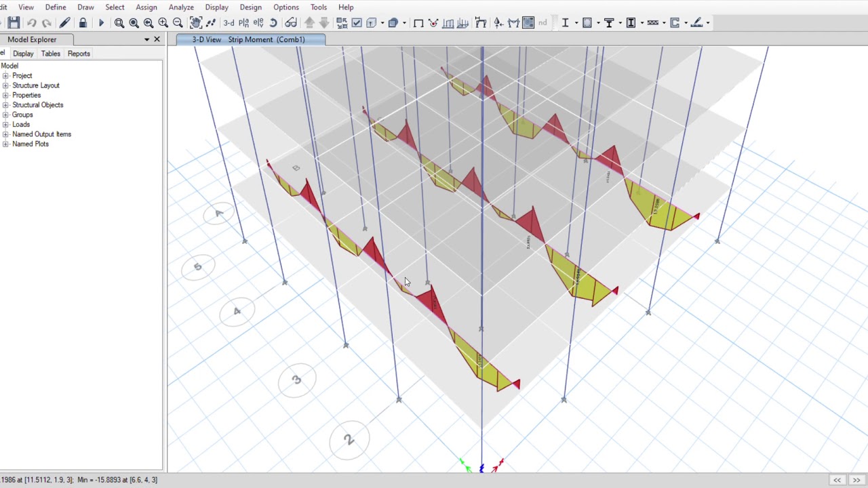Switch to the Reports tab in Model Explorer
Image resolution: width=868 pixels, height=488 pixels.
pyautogui.click(x=79, y=54)
